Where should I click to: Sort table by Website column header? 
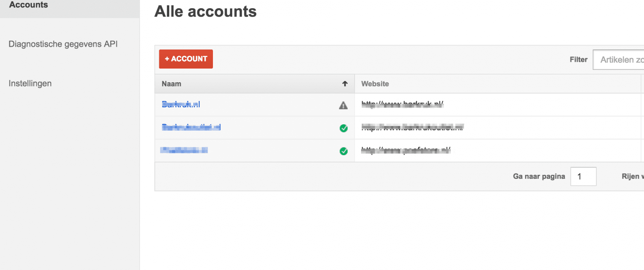click(375, 84)
